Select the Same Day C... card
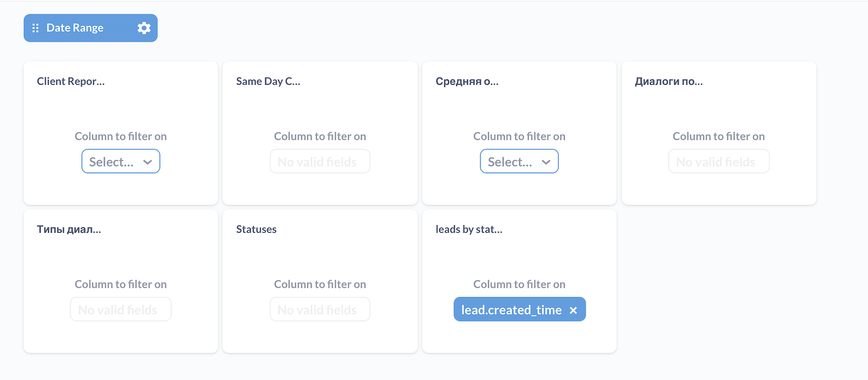Image resolution: width=868 pixels, height=380 pixels. (320, 133)
